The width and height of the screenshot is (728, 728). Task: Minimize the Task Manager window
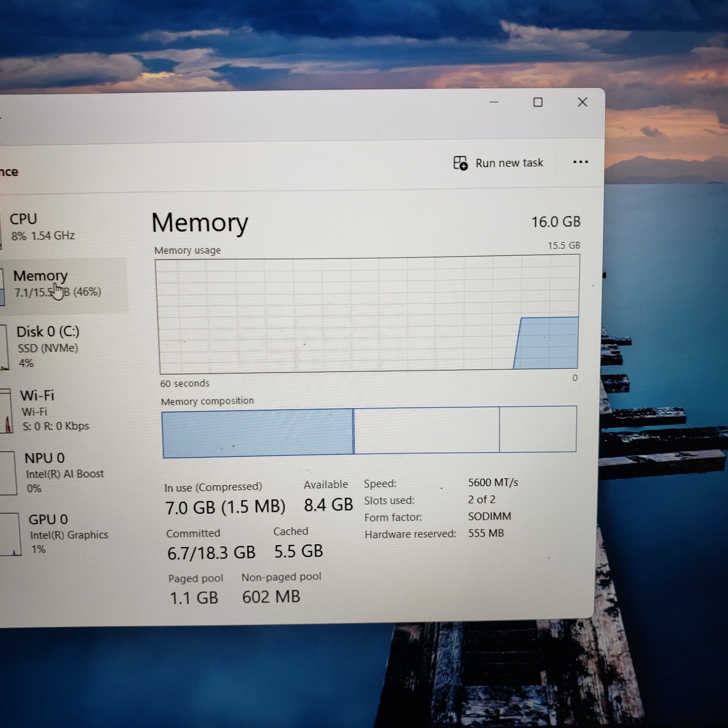pyautogui.click(x=494, y=102)
